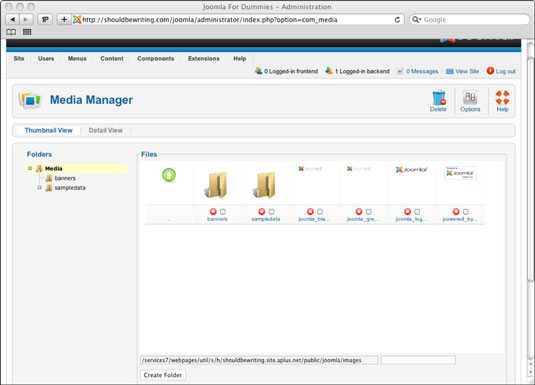The height and width of the screenshot is (385, 535).
Task: Click the red delete icon for joomla_gre file
Action: (359, 212)
